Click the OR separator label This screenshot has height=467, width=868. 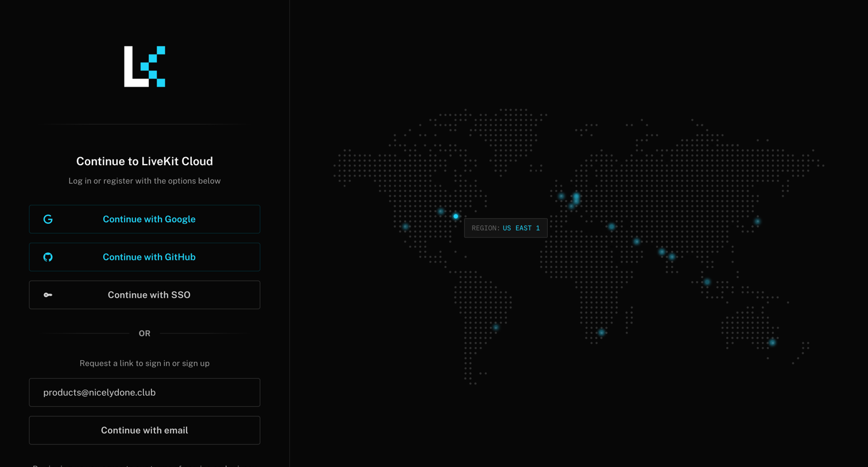tap(145, 333)
